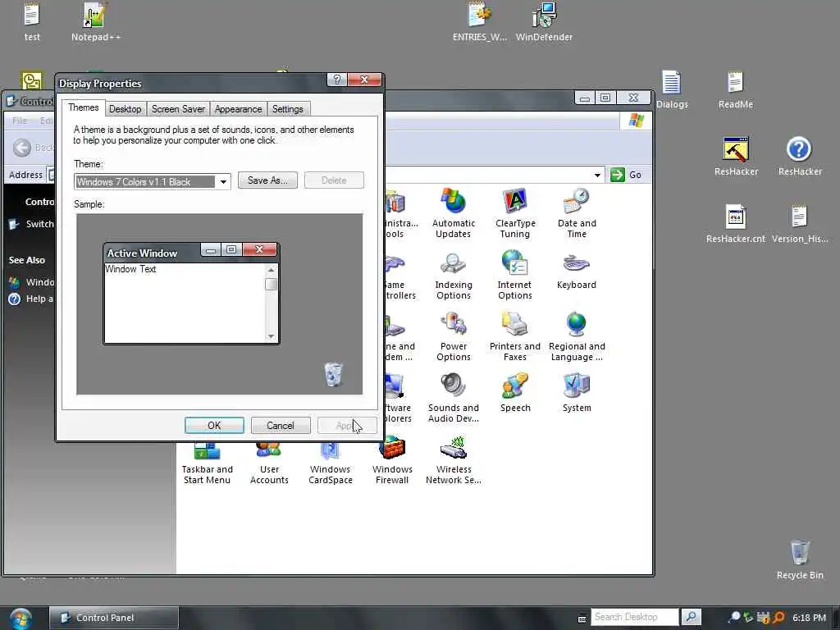Select the Recycle Bin on desktop
The width and height of the screenshot is (840, 630).
pyautogui.click(x=799, y=559)
